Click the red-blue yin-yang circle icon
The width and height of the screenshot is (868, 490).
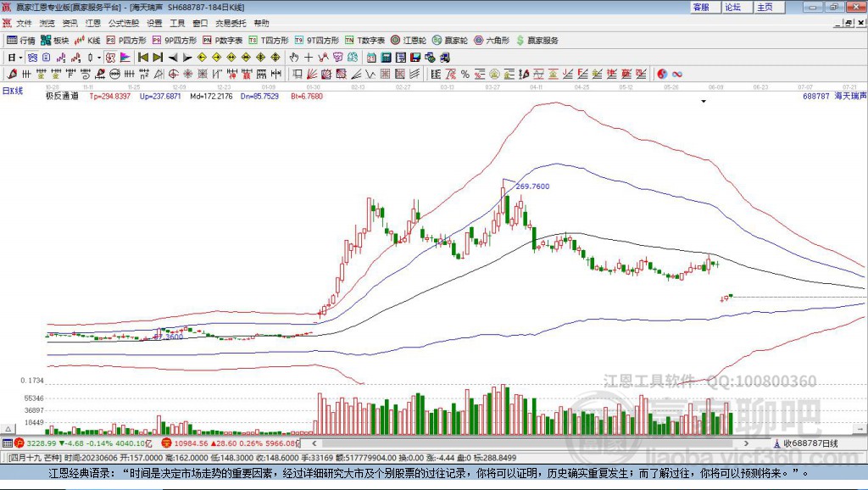pyautogui.click(x=662, y=74)
